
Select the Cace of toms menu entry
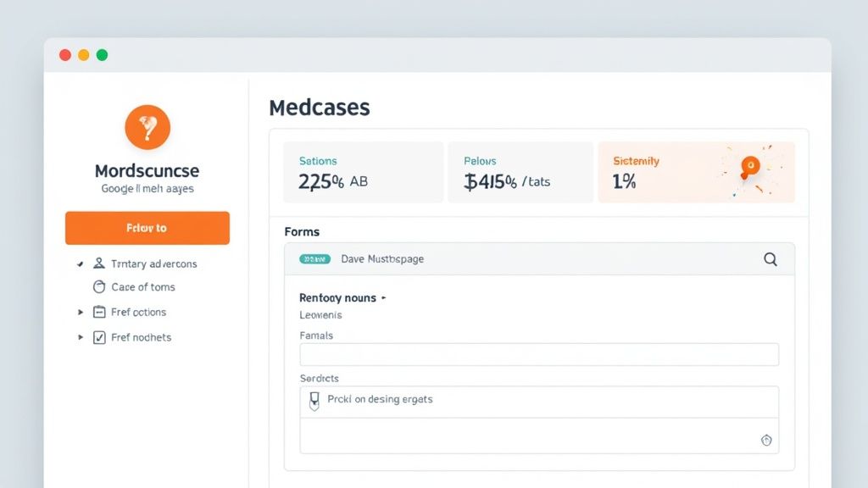coord(144,287)
